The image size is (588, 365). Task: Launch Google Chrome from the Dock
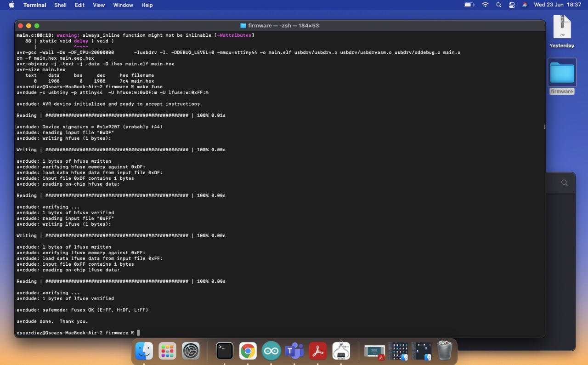pyautogui.click(x=248, y=352)
